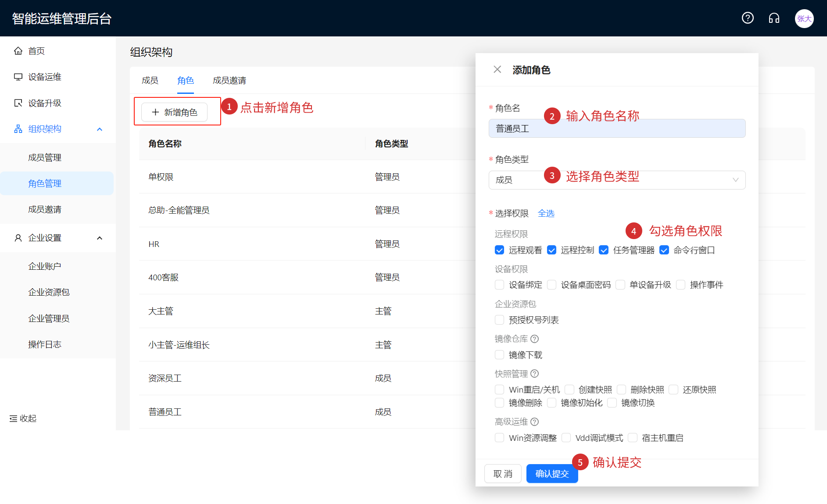Image resolution: width=827 pixels, height=504 pixels.
Task: Uncheck the 远程观看 permission
Action: click(x=499, y=250)
